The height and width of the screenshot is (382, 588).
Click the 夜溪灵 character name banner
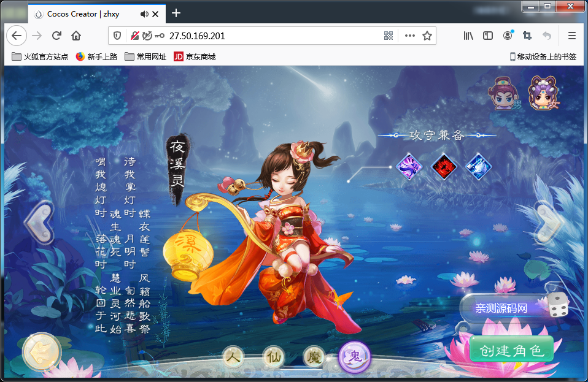[x=177, y=169]
